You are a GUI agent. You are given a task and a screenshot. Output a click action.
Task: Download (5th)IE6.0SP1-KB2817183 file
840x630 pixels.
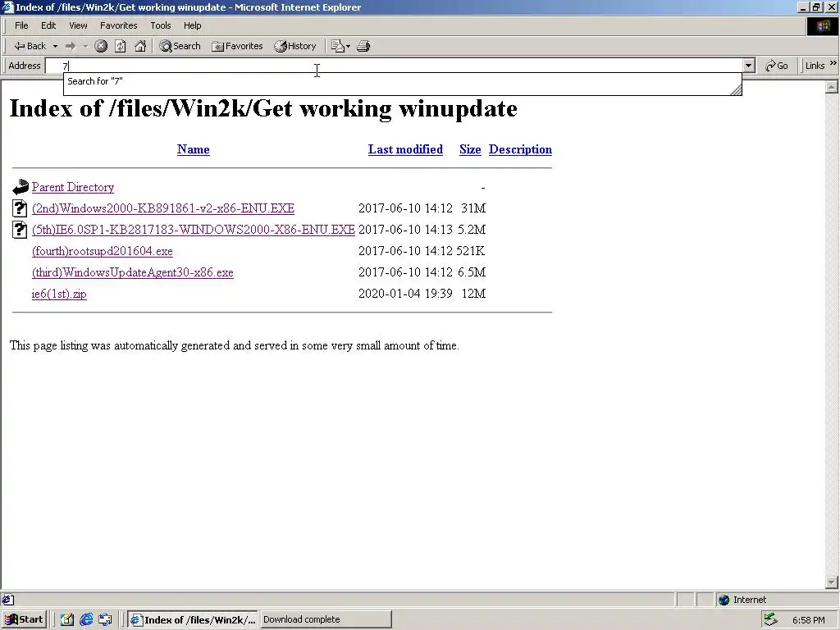coord(194,230)
